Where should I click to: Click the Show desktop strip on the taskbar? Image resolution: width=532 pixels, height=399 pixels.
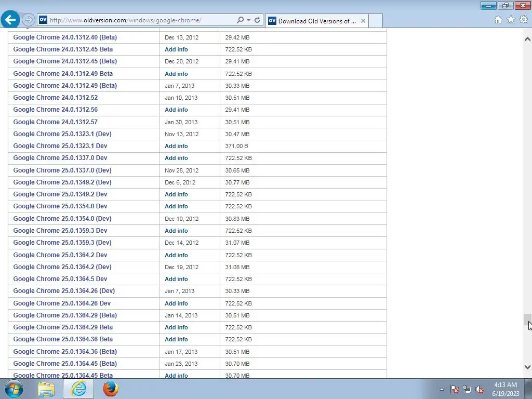(528, 389)
